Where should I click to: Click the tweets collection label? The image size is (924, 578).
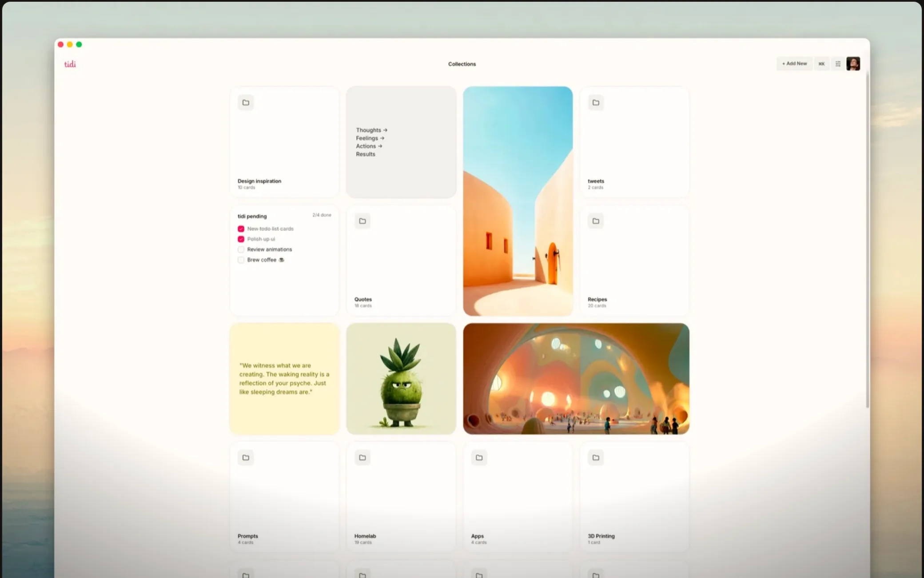click(x=596, y=181)
